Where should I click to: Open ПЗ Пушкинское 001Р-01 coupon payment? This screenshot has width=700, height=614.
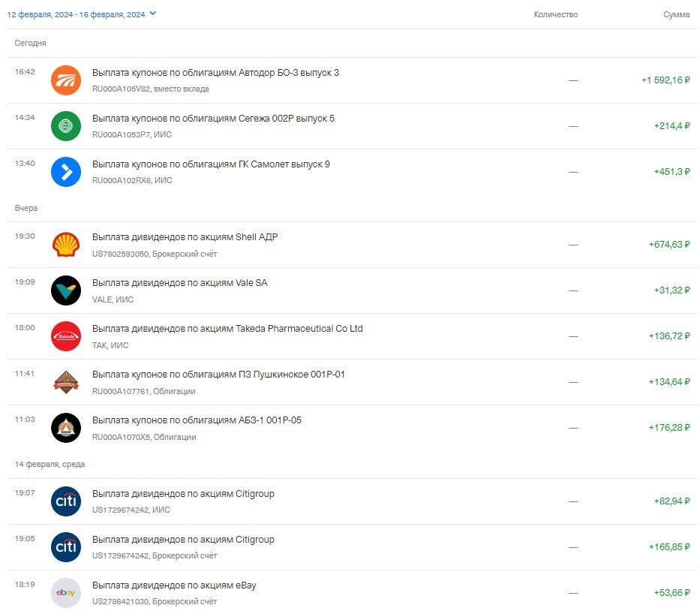pyautogui.click(x=353, y=382)
